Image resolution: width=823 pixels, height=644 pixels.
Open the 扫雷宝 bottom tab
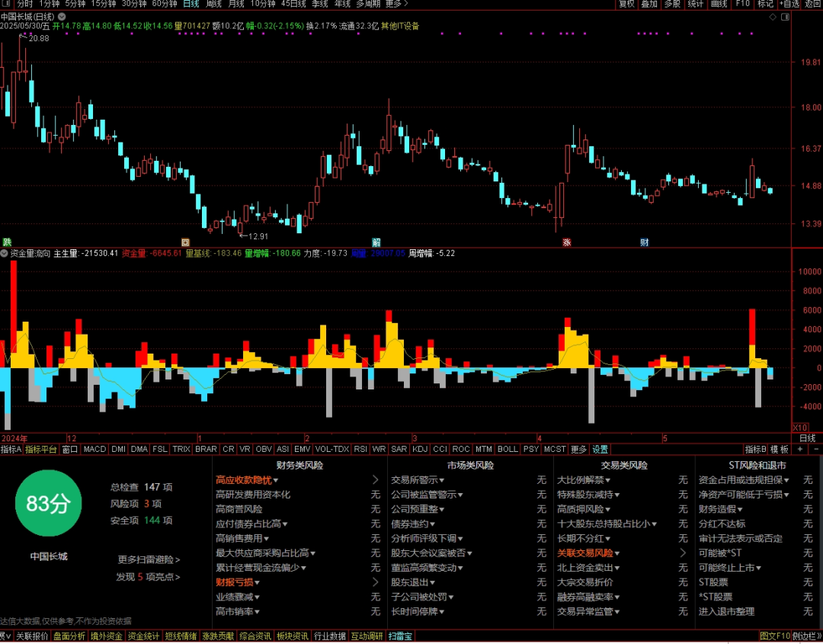401,636
